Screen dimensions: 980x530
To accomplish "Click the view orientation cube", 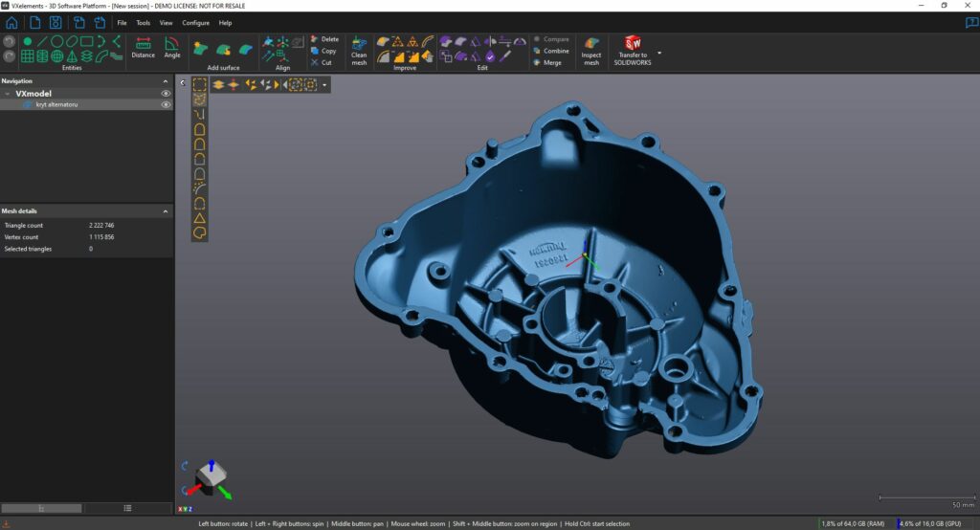I will tap(211, 475).
